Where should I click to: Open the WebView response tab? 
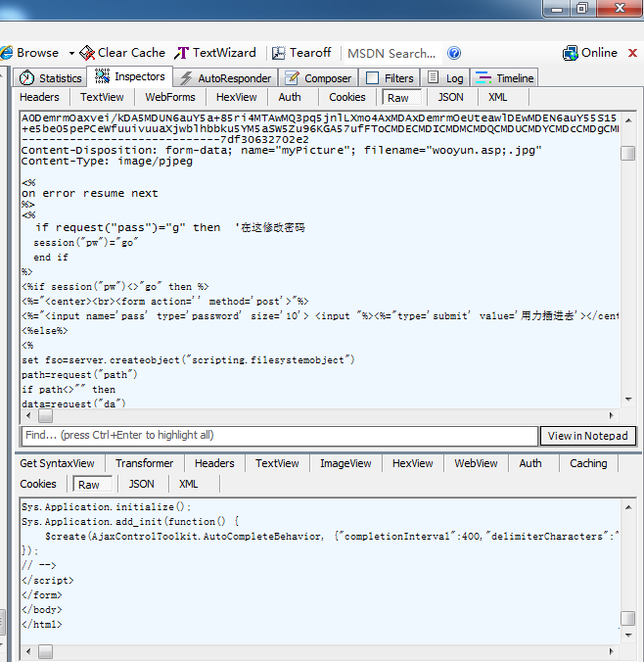pos(476,463)
